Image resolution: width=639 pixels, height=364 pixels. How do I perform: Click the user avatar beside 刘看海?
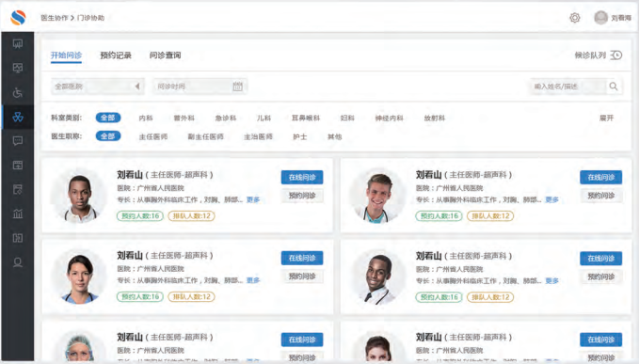[x=600, y=18]
